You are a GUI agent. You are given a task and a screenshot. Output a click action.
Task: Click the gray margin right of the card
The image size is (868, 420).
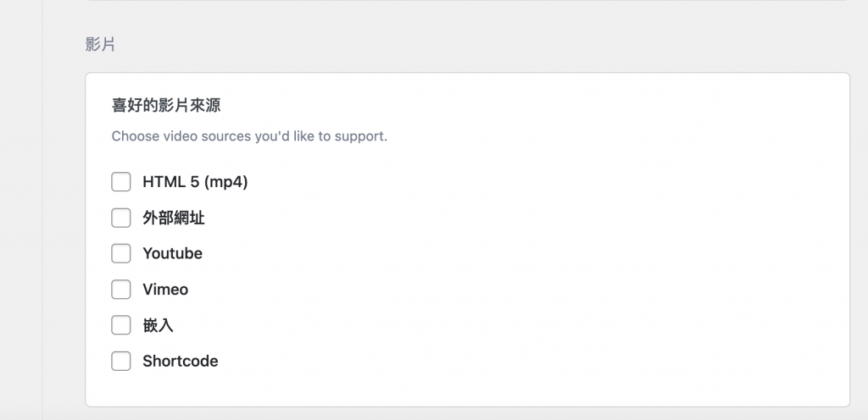pyautogui.click(x=859, y=237)
